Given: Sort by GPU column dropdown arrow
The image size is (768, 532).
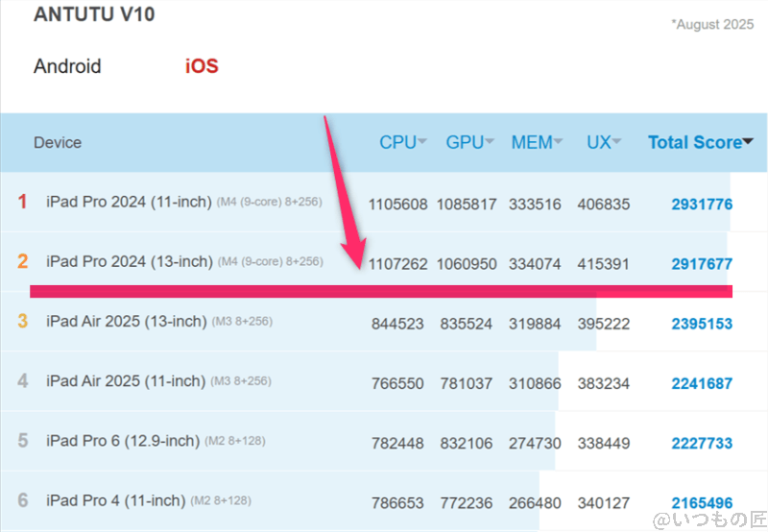Looking at the screenshot, I should click(490, 142).
